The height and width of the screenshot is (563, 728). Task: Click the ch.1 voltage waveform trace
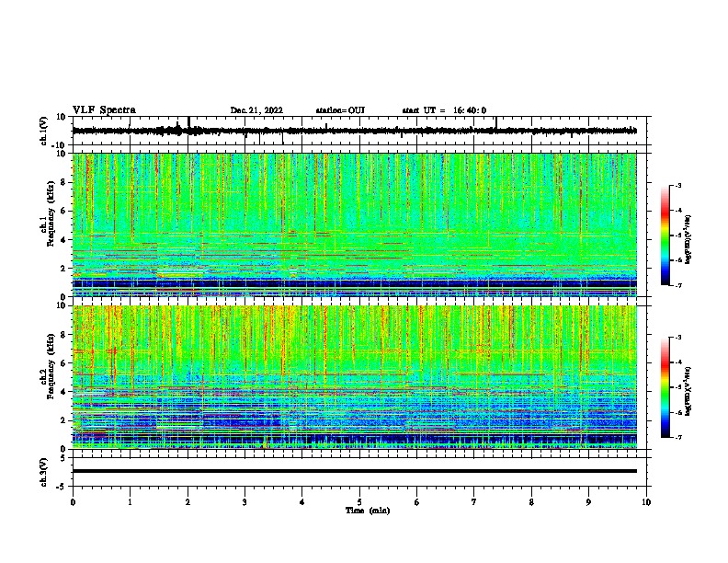[354, 131]
